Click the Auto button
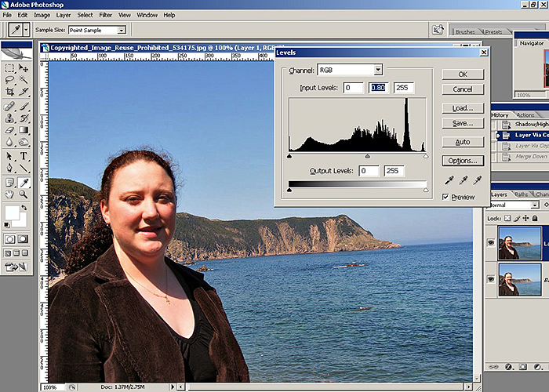Image resolution: width=549 pixels, height=392 pixels. pos(463,142)
